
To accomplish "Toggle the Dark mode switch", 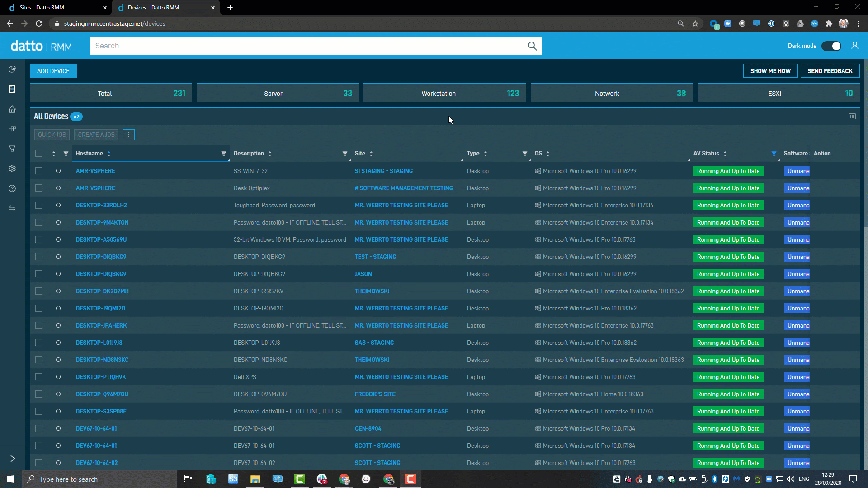I will point(831,46).
